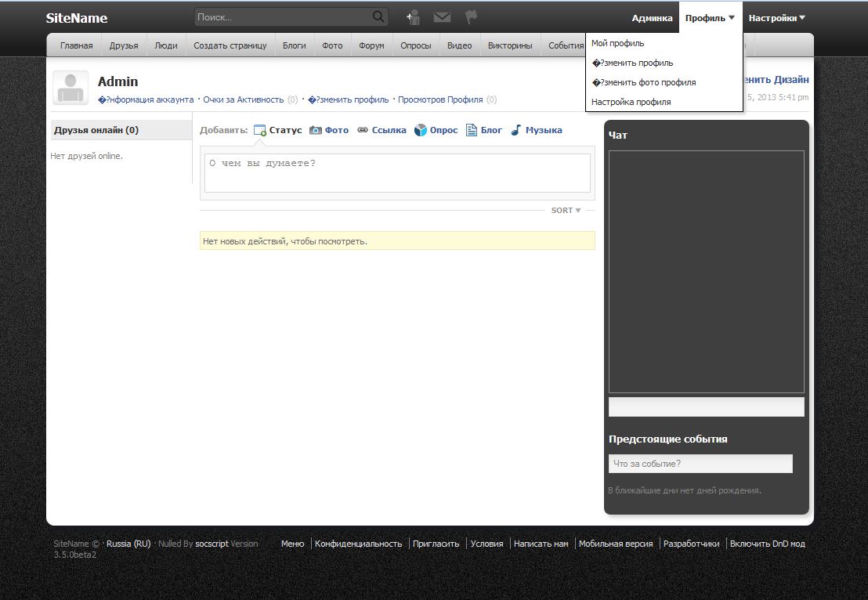The image size is (868, 600).
Task: Open Создать страницу in navigation bar
Action: click(x=230, y=45)
